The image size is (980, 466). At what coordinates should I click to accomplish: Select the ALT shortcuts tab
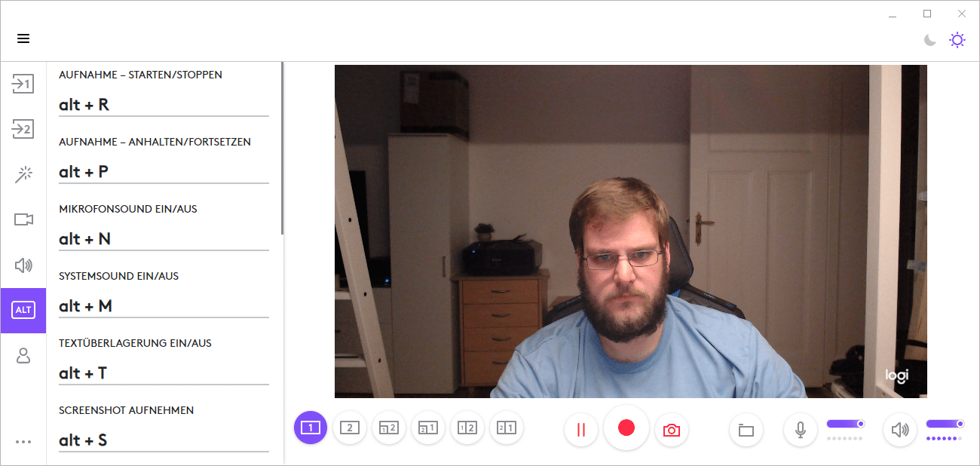[x=23, y=310]
